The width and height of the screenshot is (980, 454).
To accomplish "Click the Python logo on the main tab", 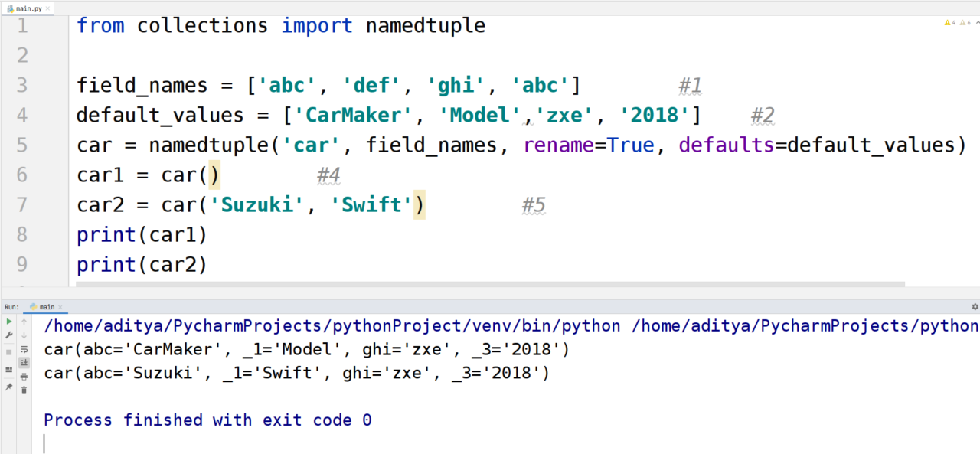I will tap(35, 305).
